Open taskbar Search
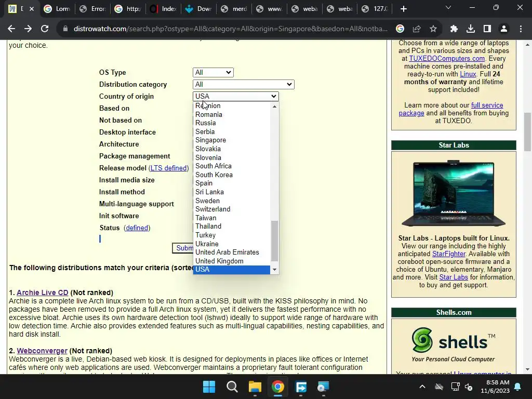 [x=232, y=387]
